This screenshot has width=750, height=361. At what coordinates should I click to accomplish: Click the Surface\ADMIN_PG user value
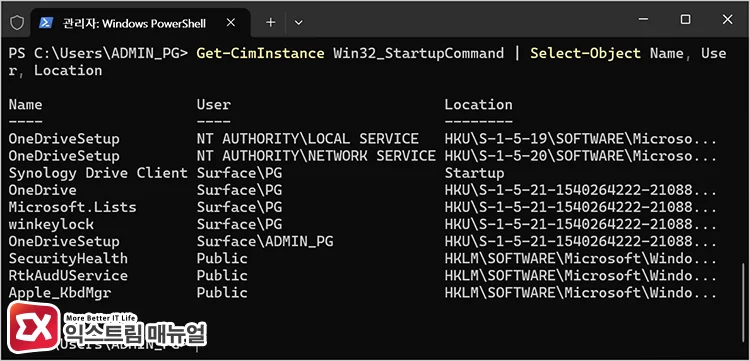click(x=265, y=241)
